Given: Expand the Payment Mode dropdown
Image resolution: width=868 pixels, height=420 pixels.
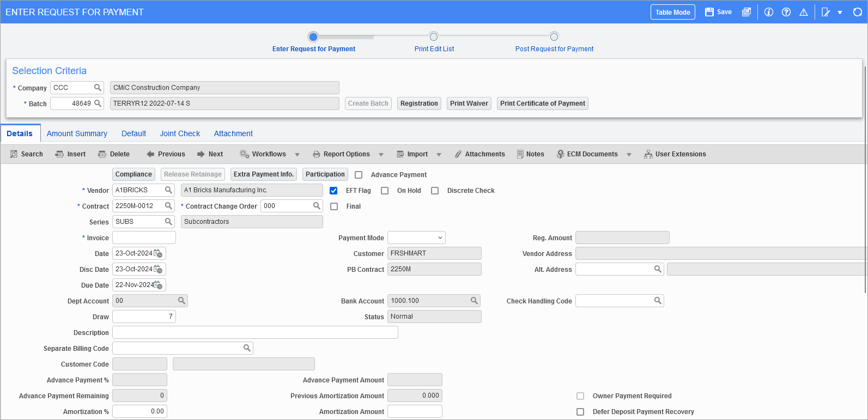Looking at the screenshot, I should click(416, 238).
